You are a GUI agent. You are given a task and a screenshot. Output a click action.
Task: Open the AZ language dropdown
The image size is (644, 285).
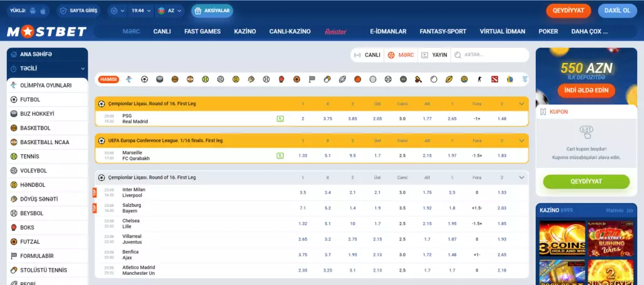[x=170, y=11]
